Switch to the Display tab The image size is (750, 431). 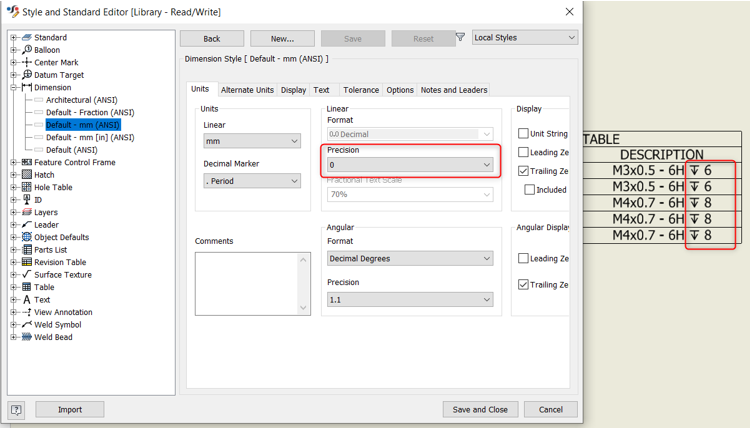tap(293, 90)
